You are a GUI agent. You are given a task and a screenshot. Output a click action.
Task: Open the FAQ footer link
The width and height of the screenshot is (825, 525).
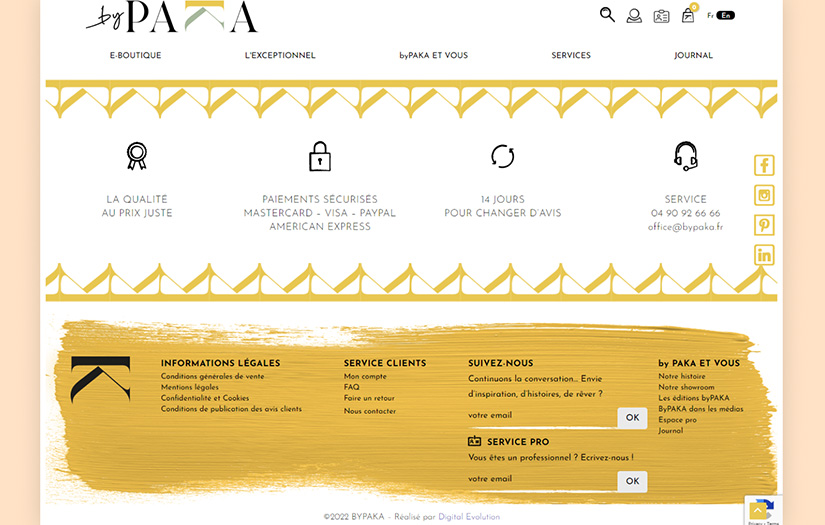[x=351, y=387]
